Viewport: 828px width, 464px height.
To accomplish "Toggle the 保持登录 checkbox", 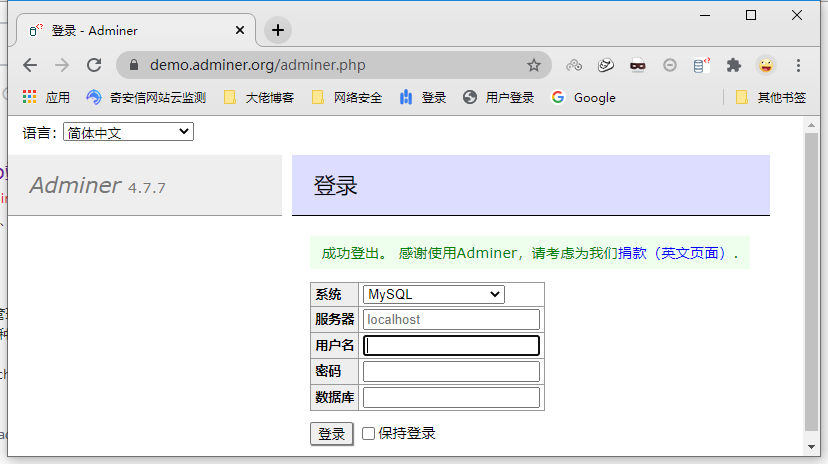I will (x=369, y=433).
